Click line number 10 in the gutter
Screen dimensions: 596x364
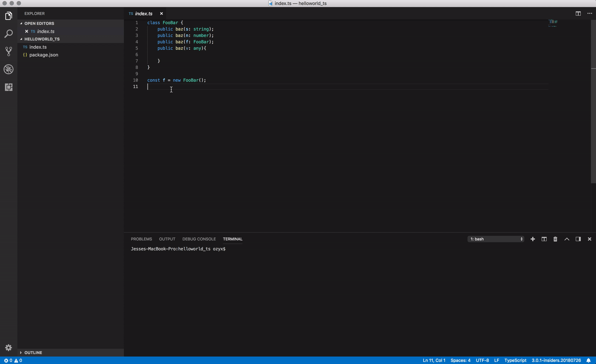click(135, 80)
